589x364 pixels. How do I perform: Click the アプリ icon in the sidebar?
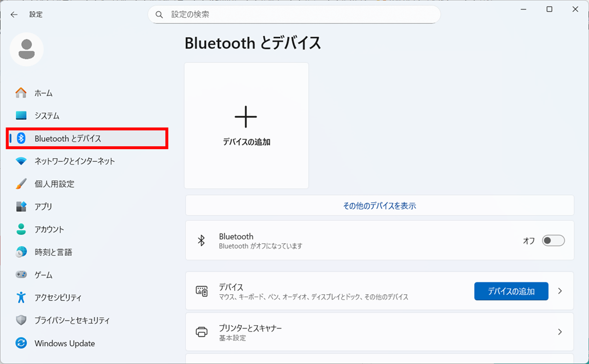[x=21, y=206]
